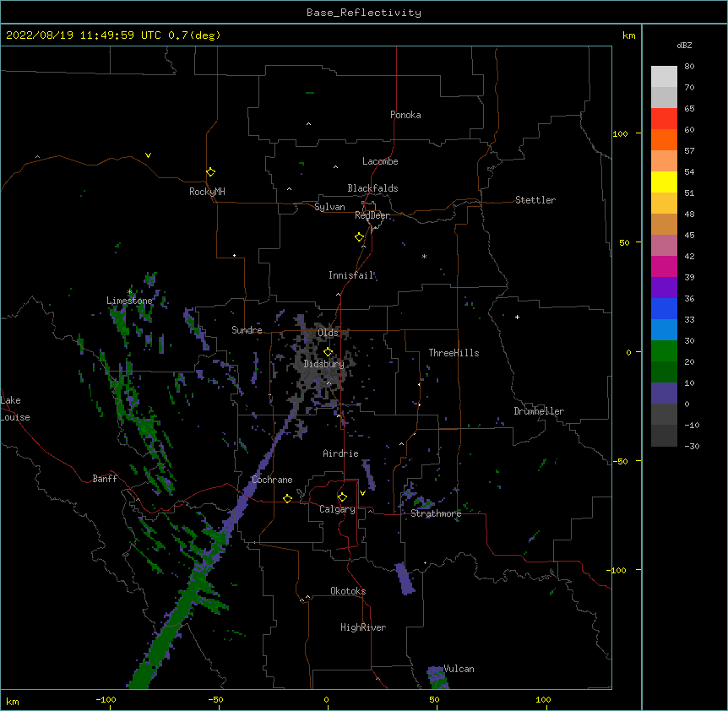This screenshot has height=711, width=728.
Task: Click the Base_Reflectivity title
Action: click(364, 13)
